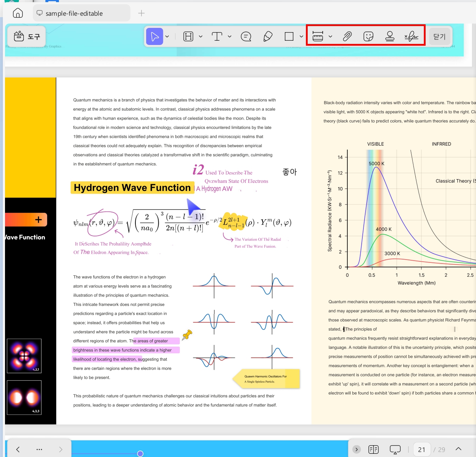The height and width of the screenshot is (457, 476).
Task: Edit the page number field 21
Action: (422, 450)
